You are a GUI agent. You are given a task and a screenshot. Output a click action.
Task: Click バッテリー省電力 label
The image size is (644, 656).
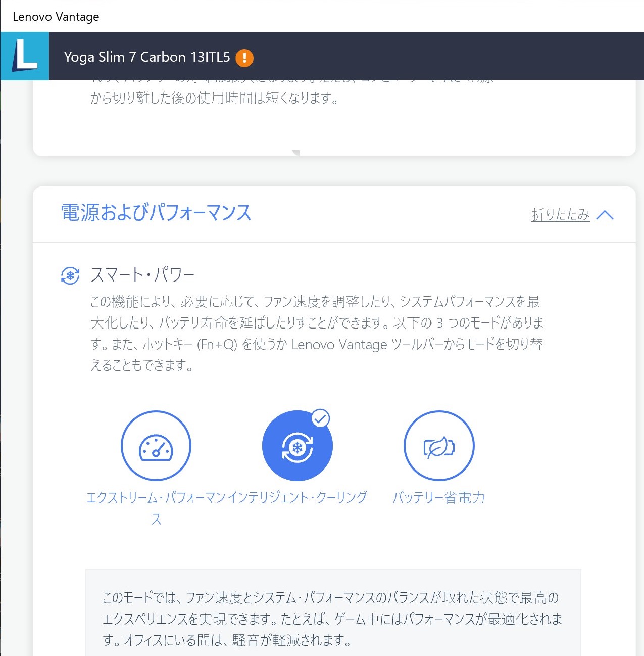[439, 497]
